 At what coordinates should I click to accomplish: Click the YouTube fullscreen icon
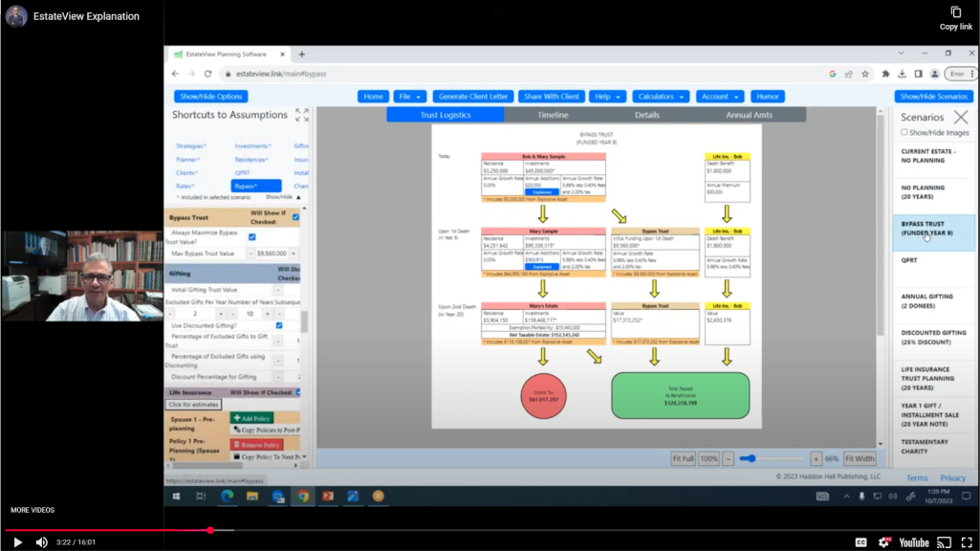tap(969, 542)
